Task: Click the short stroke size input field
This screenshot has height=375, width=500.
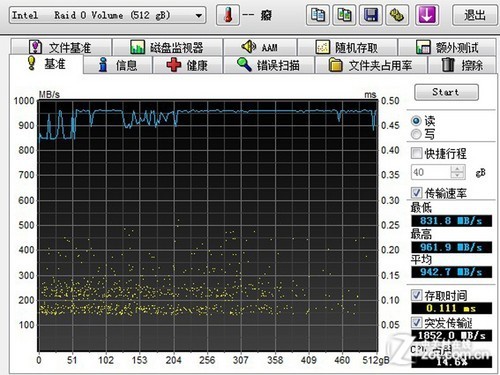Action: (431, 172)
